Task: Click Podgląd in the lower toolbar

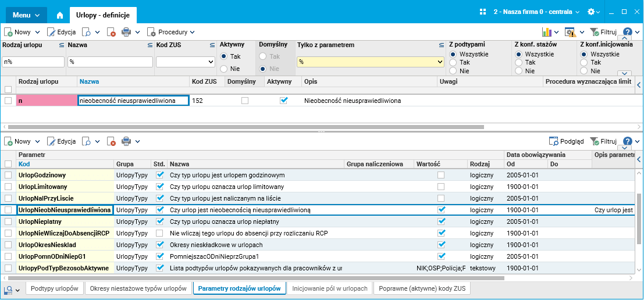Action: [x=567, y=141]
